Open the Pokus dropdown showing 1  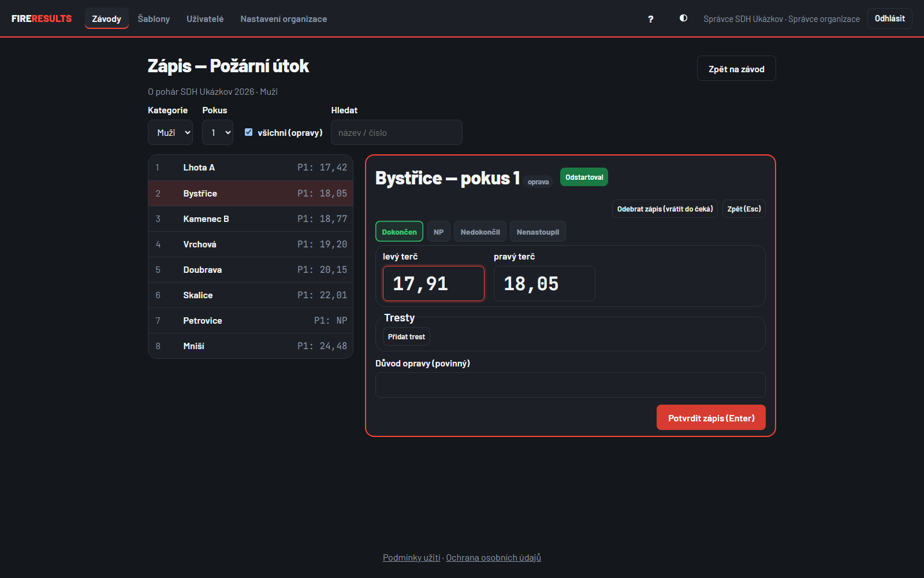218,132
